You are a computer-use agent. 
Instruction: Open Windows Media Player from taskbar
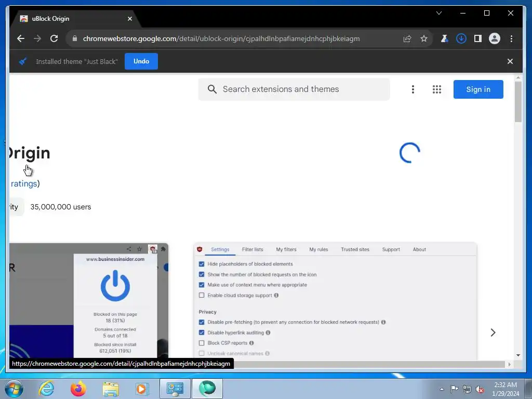[x=142, y=389]
